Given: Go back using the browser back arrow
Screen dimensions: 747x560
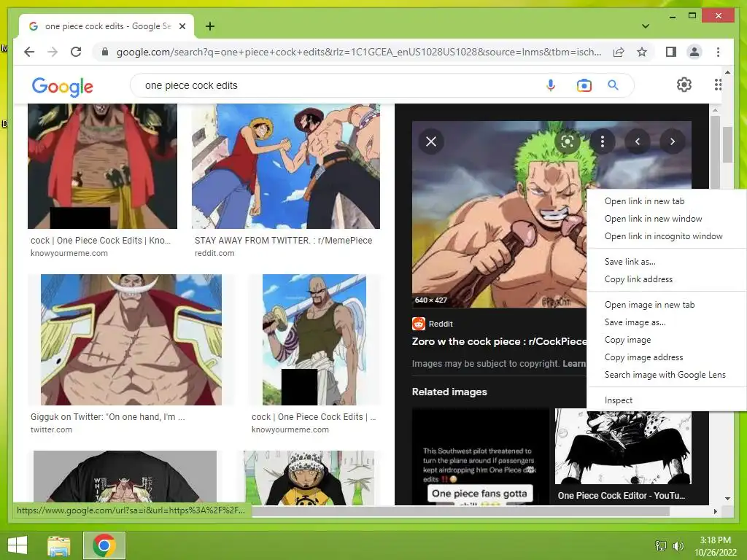Looking at the screenshot, I should [x=29, y=52].
